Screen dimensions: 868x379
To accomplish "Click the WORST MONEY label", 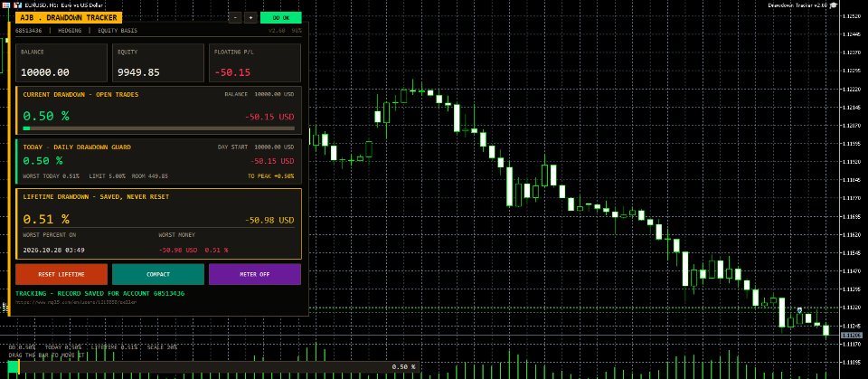I will (176, 235).
